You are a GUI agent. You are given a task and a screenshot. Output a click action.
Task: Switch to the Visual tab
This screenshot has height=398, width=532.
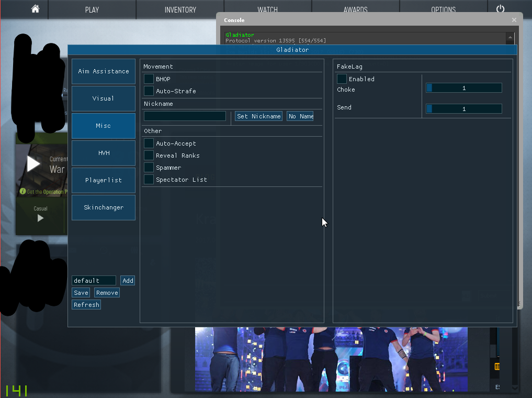[x=104, y=98]
